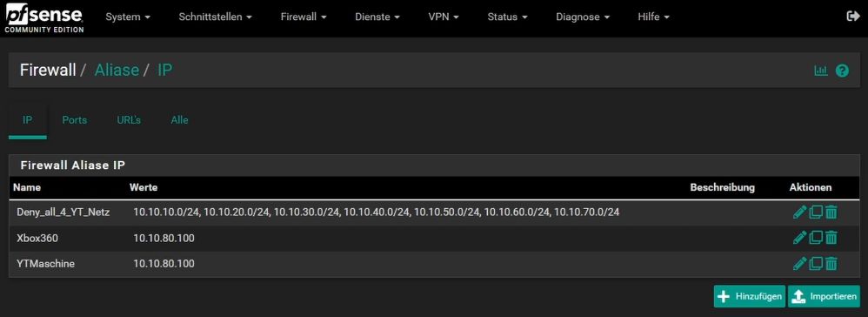The image size is (868, 317).
Task: Edit the Deny_all_4_YT_Netz alias
Action: [x=799, y=212]
